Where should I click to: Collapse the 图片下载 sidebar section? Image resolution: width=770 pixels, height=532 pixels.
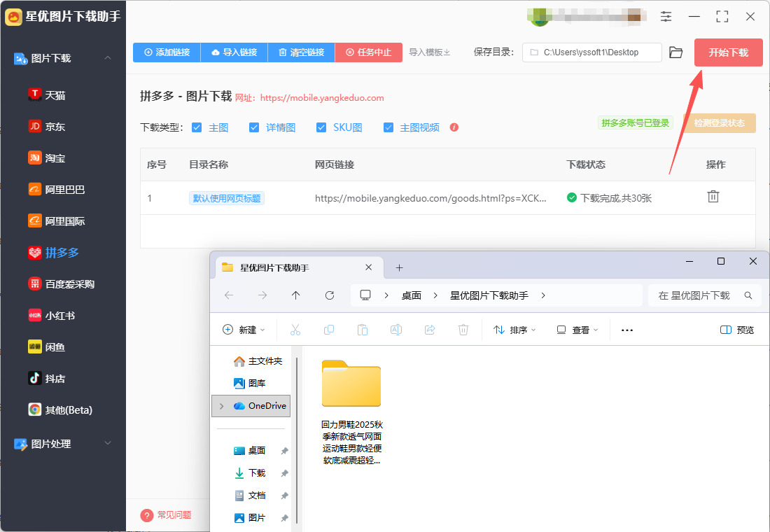click(x=107, y=58)
